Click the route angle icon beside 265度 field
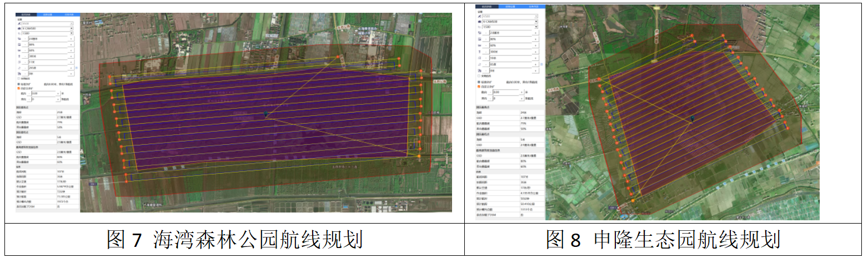The width and height of the screenshot is (868, 263). point(19,68)
